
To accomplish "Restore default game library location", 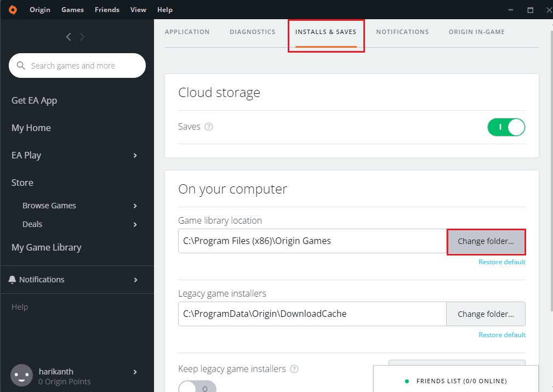I will tap(502, 262).
